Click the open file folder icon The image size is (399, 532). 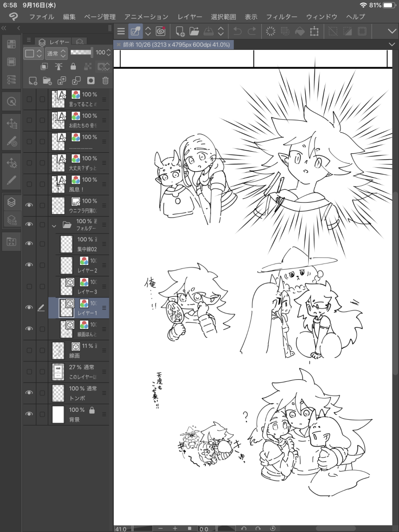pyautogui.click(x=194, y=31)
